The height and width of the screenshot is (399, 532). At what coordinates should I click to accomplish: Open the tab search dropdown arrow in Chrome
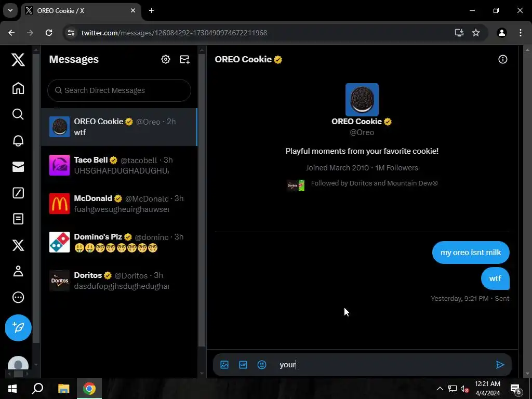pos(10,10)
